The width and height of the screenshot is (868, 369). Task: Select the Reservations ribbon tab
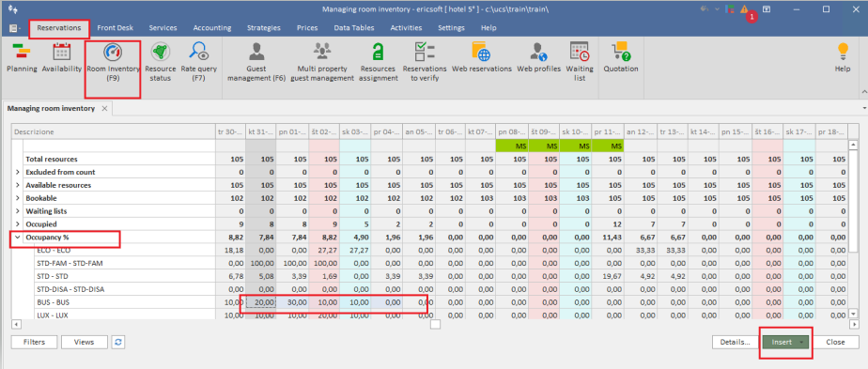58,27
